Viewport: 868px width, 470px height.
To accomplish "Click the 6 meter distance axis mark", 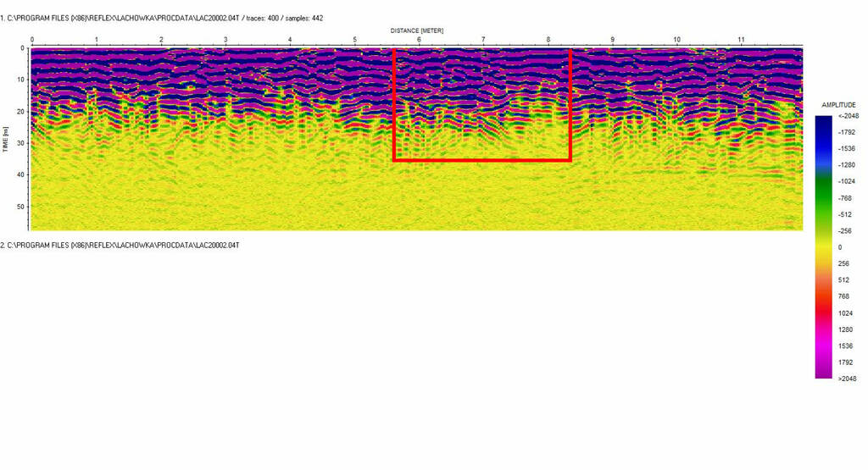I will click(x=419, y=40).
